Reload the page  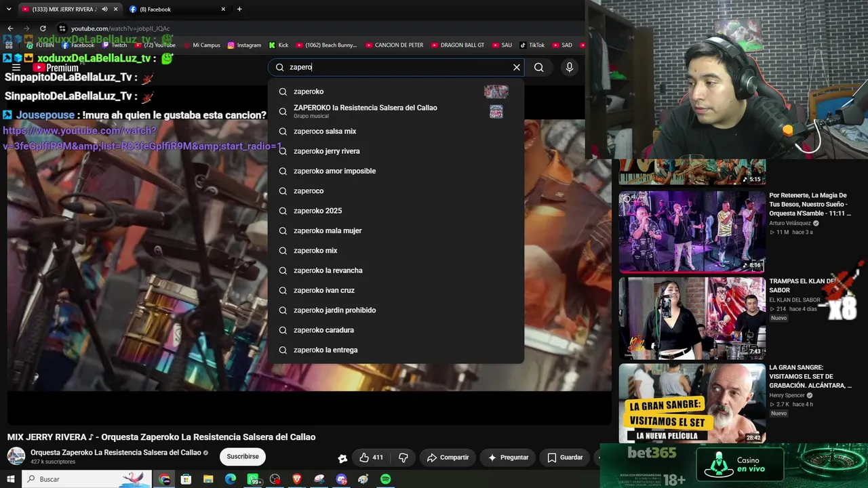pos(43,28)
